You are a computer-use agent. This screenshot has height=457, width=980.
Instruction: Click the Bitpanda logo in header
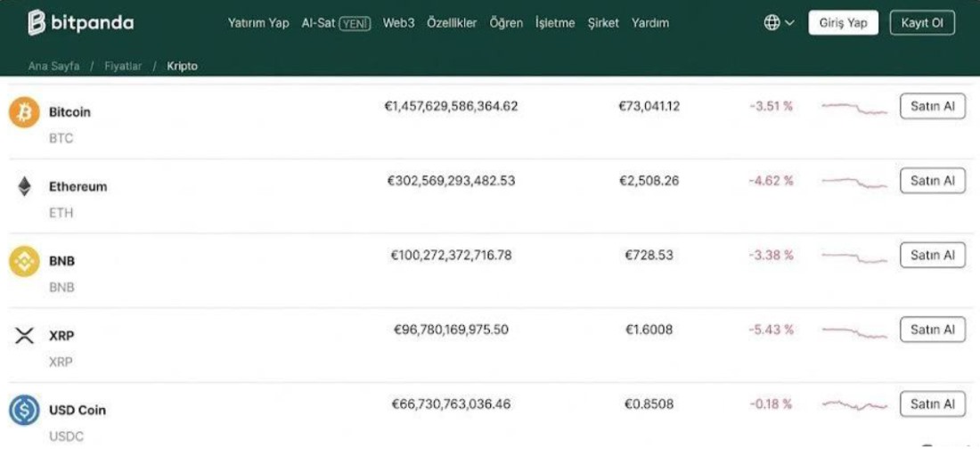(x=80, y=23)
